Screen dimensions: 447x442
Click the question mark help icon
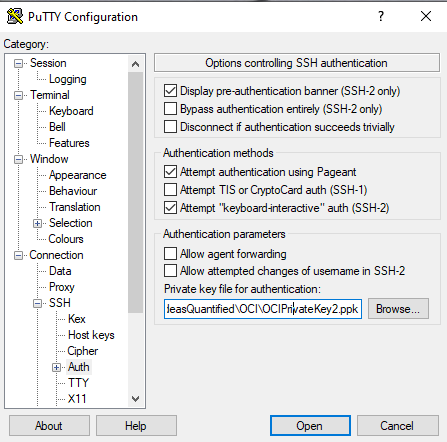tap(381, 16)
